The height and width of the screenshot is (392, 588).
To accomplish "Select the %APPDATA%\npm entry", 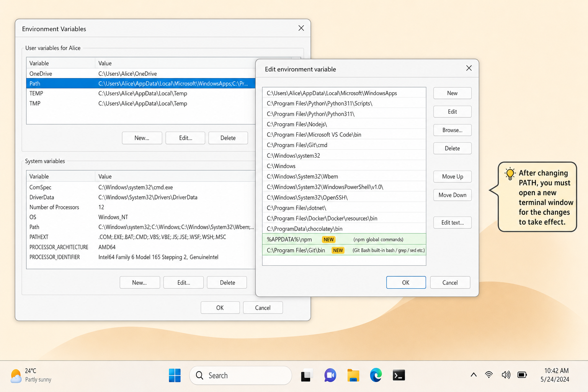I will coord(344,239).
